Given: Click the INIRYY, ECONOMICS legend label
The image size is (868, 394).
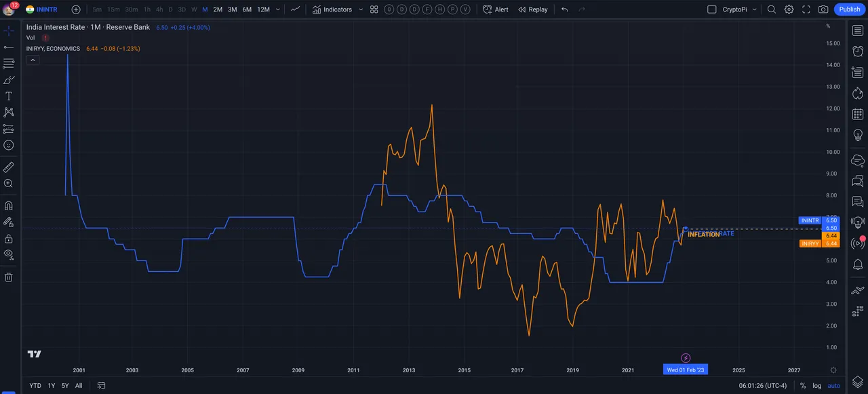Looking at the screenshot, I should click(53, 49).
